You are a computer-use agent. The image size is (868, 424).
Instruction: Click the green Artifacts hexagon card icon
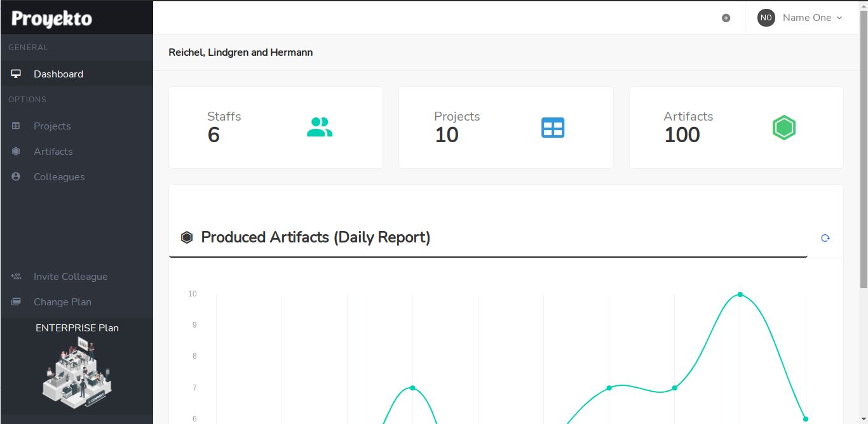point(784,128)
